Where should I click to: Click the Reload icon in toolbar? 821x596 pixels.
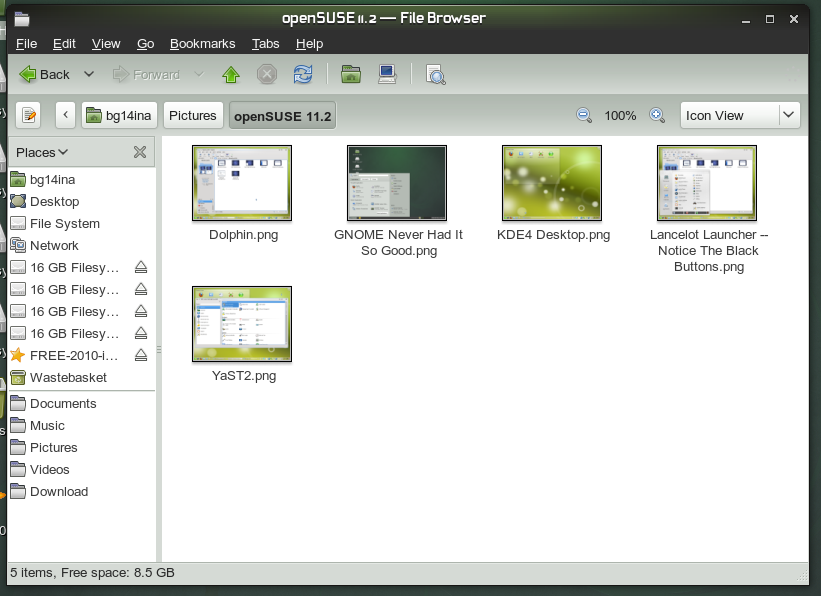pos(302,74)
